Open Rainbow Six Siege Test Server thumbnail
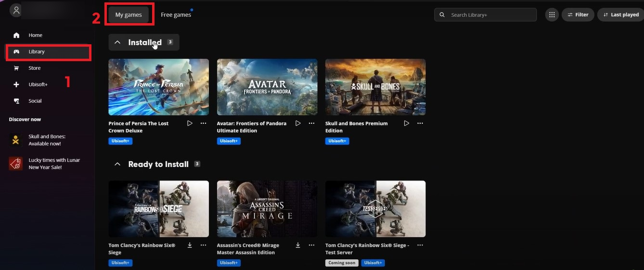The height and width of the screenshot is (270, 644). click(x=375, y=209)
